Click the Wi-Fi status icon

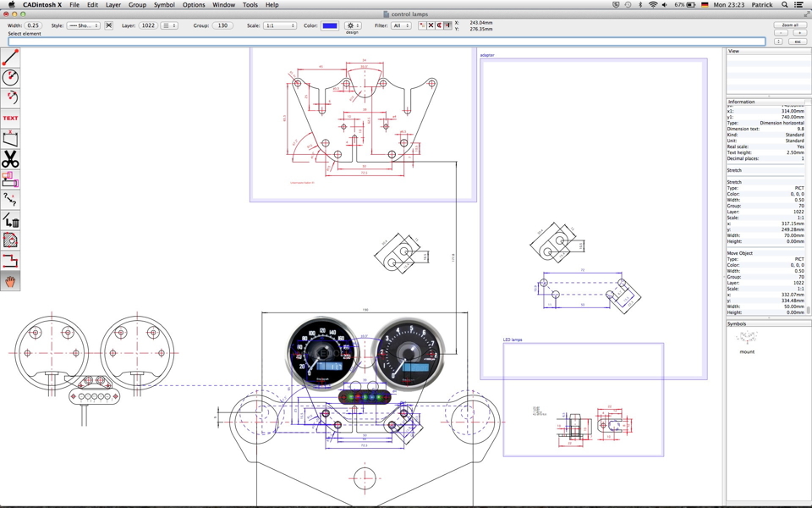point(653,5)
